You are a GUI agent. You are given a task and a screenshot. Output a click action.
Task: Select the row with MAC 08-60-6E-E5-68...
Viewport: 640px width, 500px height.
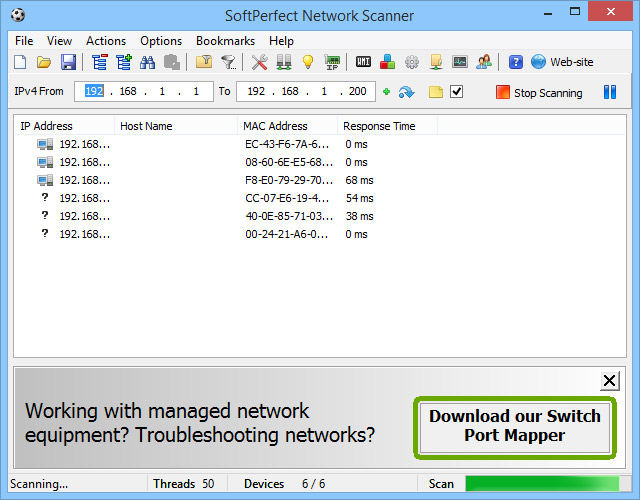(320, 162)
